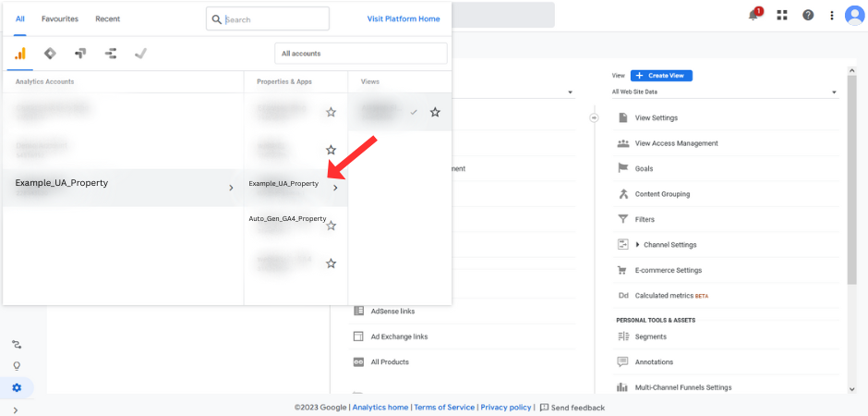
Task: Click the All Products icon
Action: pos(358,361)
